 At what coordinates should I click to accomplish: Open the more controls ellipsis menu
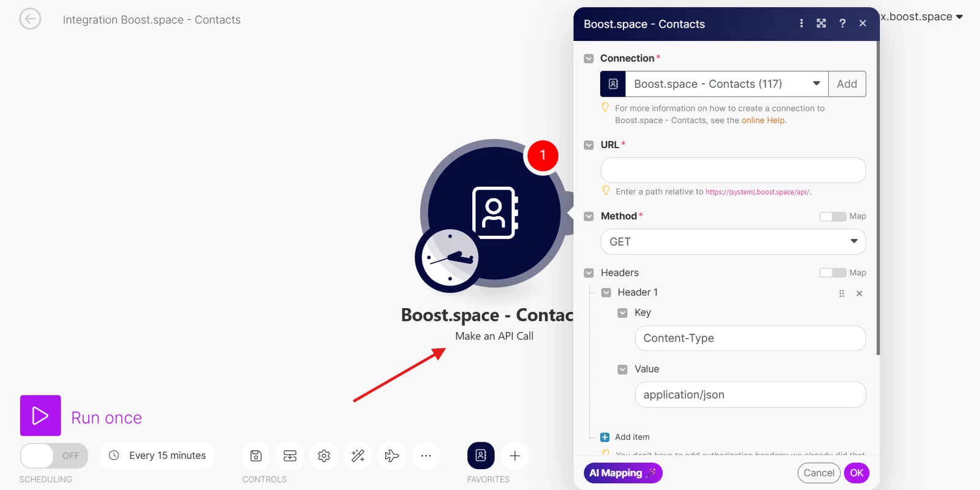[x=426, y=456]
